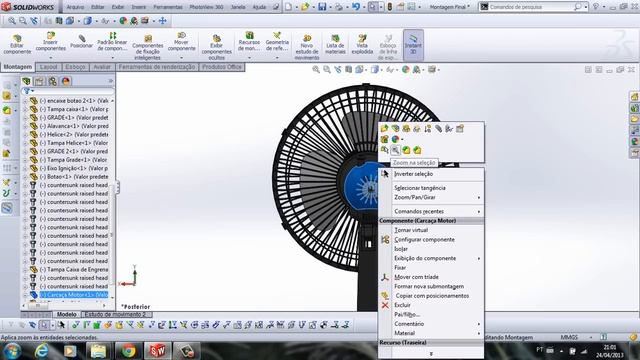This screenshot has width=640, height=360.
Task: Open Inserir menu
Action: click(139, 7)
